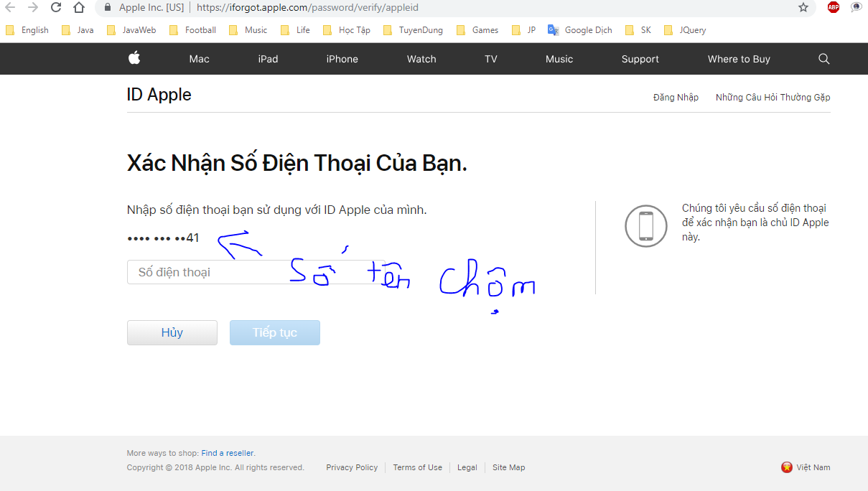Image resolution: width=868 pixels, height=491 pixels.
Task: Open the Đăng Nhập sign-in link
Action: click(676, 97)
